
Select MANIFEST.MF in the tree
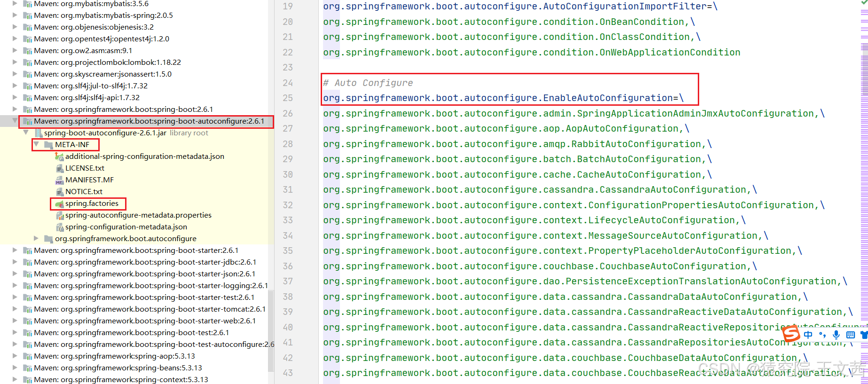[x=89, y=180]
